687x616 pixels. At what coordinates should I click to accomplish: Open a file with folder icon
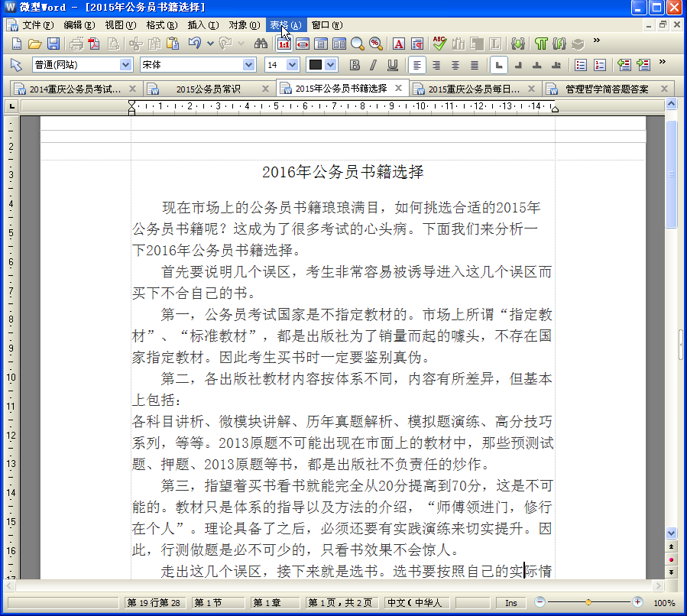coord(34,44)
